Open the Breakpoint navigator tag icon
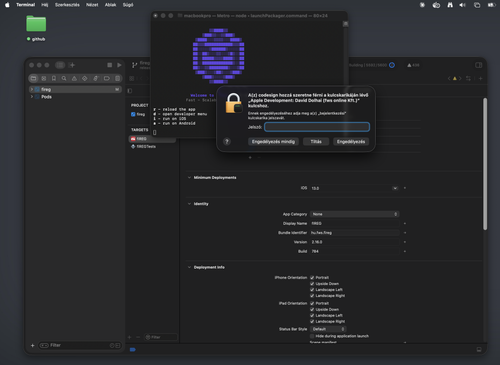The height and width of the screenshot is (365, 500). click(x=107, y=78)
